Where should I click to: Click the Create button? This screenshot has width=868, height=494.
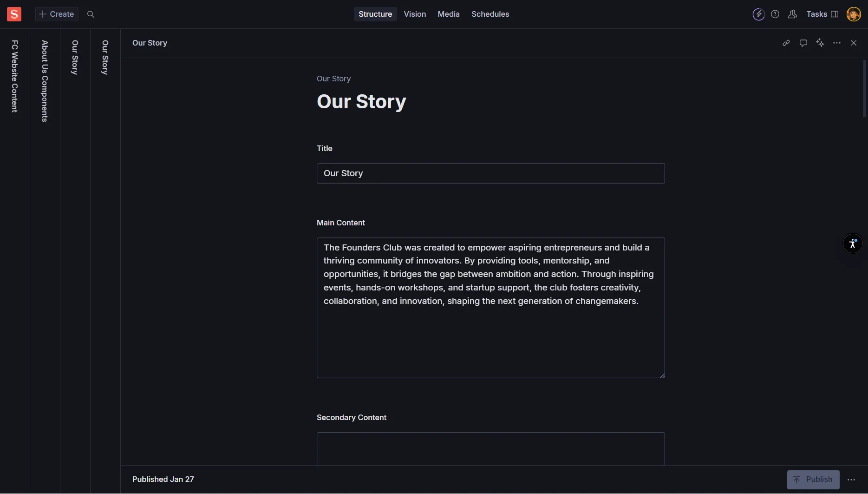point(57,14)
